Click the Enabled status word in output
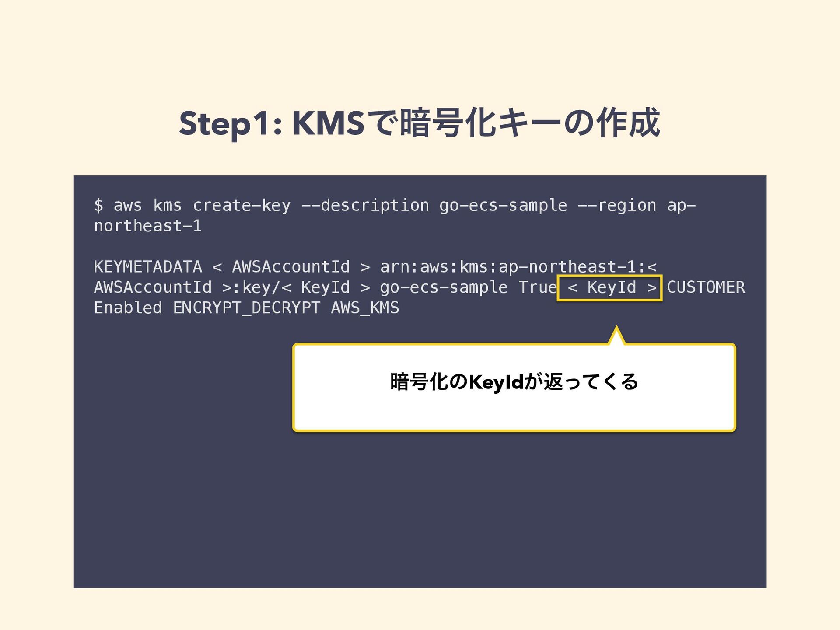Image resolution: width=840 pixels, height=630 pixels. coord(128,308)
